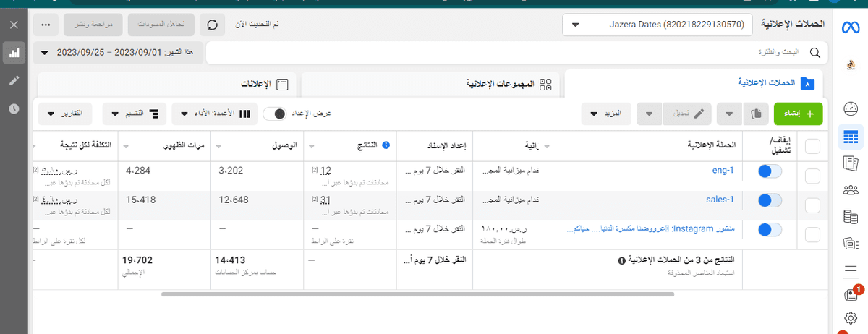Viewport: 868px width, 334px height.
Task: Open the ads reporting pages icon
Action: (x=850, y=163)
